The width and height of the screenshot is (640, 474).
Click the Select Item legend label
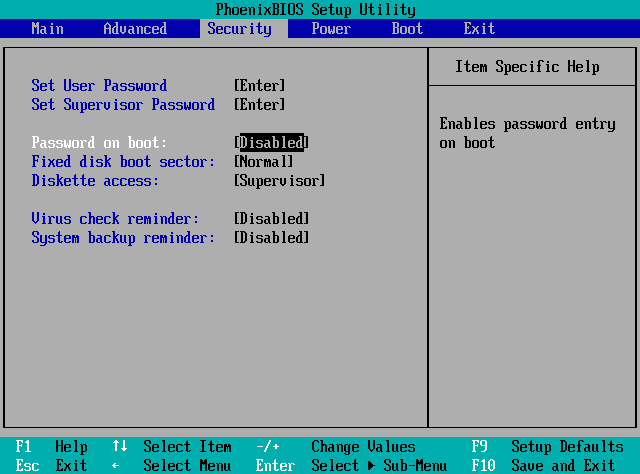click(187, 447)
